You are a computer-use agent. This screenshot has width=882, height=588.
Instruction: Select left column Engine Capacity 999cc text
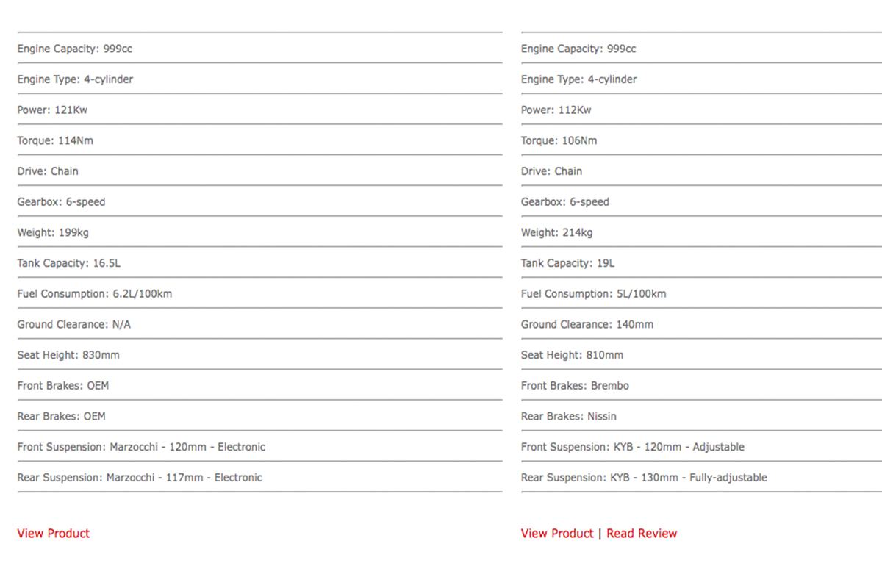click(x=75, y=49)
